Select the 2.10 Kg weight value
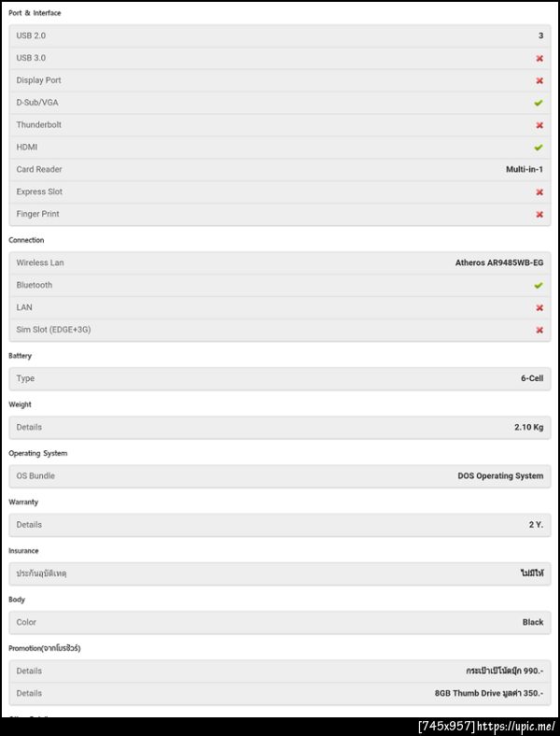The width and height of the screenshot is (560, 736). pos(528,428)
